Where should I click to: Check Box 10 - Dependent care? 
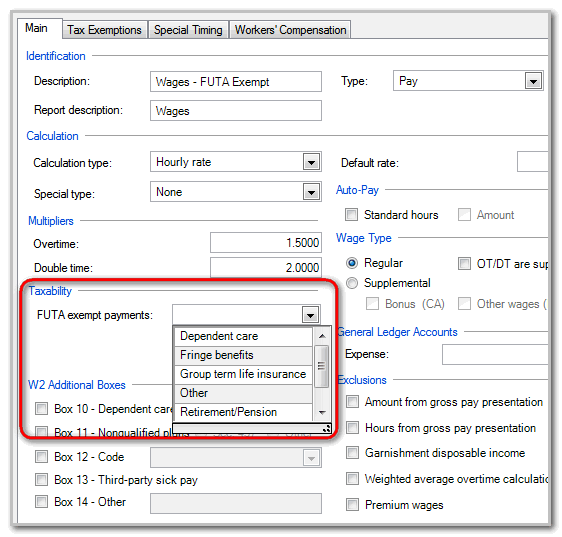click(41, 409)
